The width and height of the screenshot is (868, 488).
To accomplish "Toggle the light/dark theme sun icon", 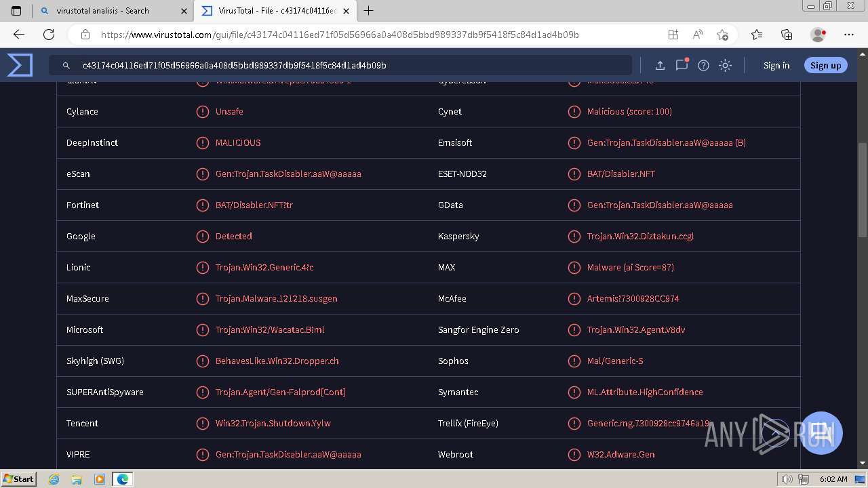I will (725, 65).
